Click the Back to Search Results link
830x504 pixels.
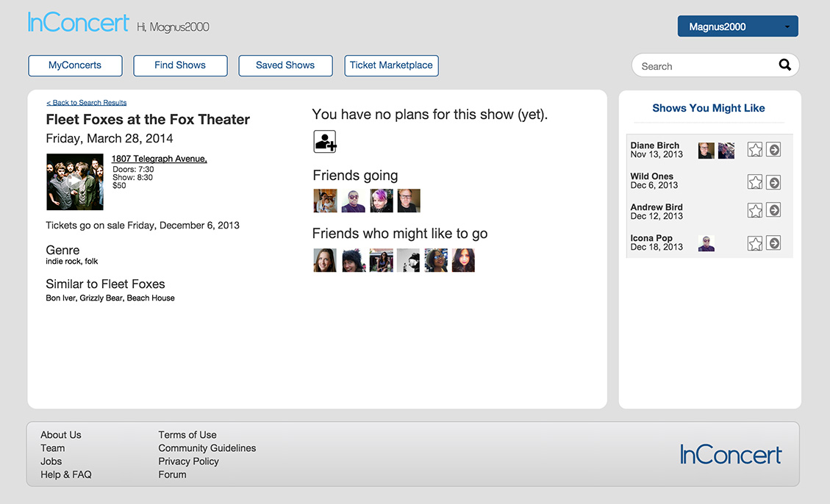[86, 103]
